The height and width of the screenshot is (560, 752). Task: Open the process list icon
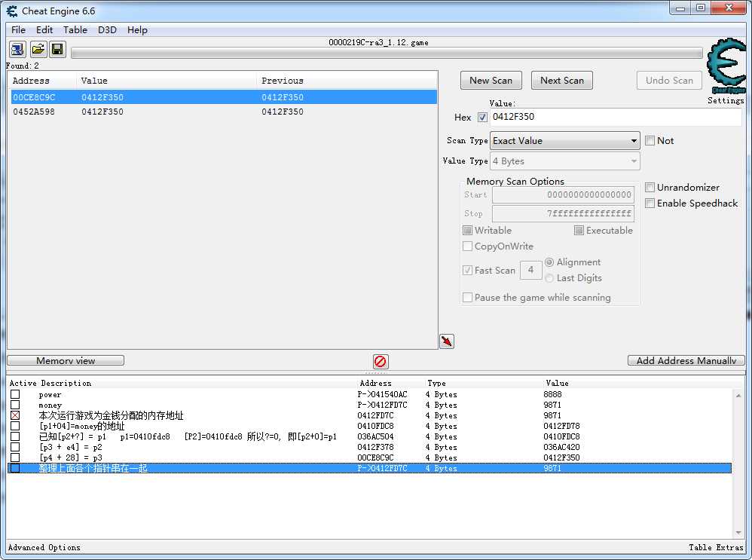pos(17,50)
